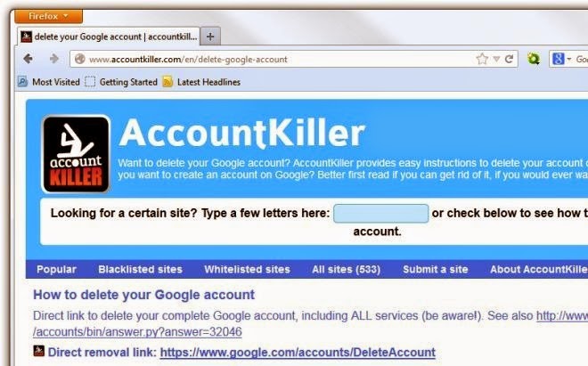Viewport: 588px width, 366px height.
Task: Bookmark page with the star icon
Action: (x=482, y=59)
